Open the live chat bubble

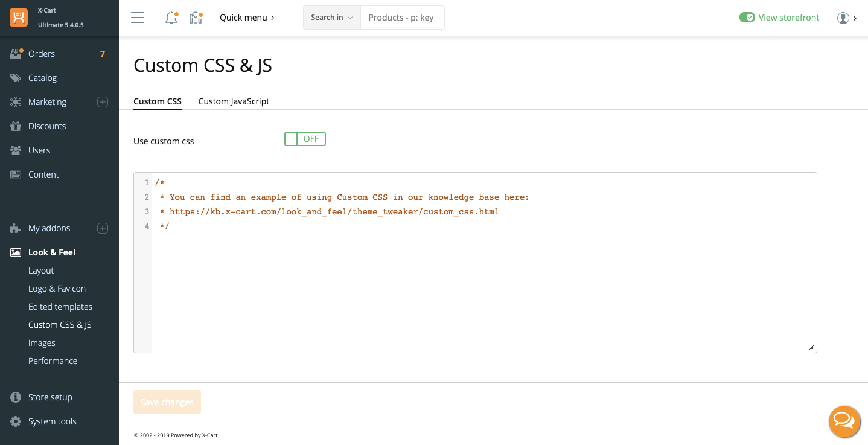844,421
